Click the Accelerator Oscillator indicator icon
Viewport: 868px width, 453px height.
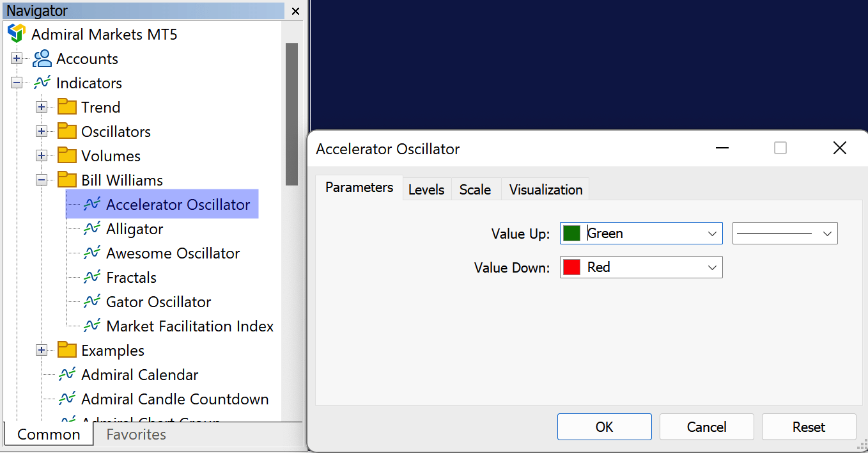click(x=92, y=205)
